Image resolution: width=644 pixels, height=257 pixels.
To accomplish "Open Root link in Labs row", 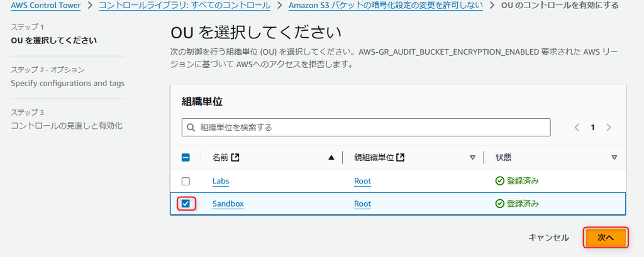I will click(363, 181).
